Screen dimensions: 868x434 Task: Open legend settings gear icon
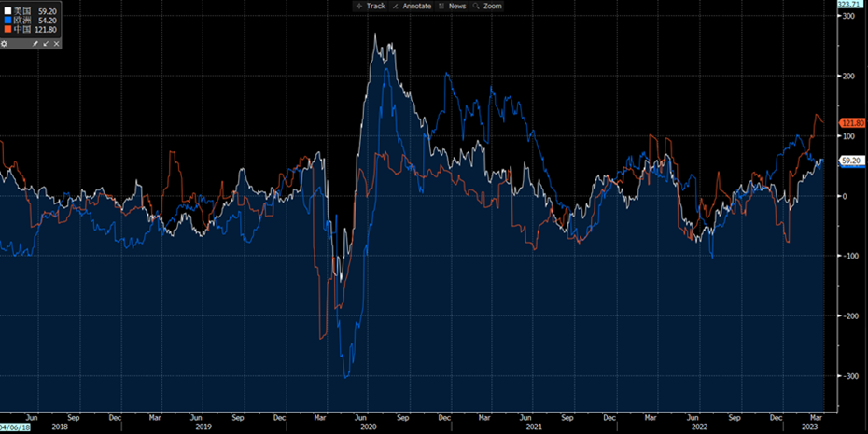pos(5,43)
